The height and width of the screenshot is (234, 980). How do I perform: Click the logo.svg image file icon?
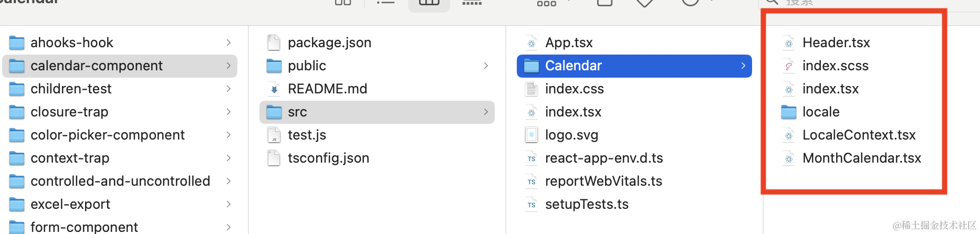531,135
